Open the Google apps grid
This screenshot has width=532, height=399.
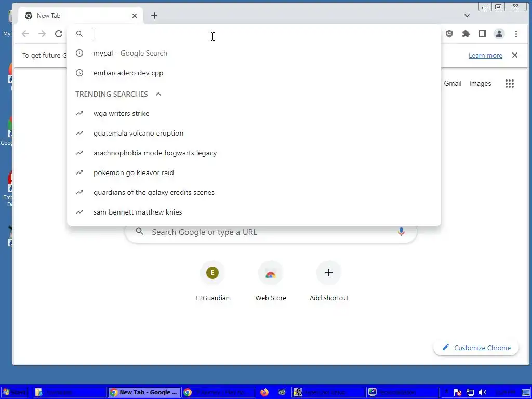click(x=509, y=84)
